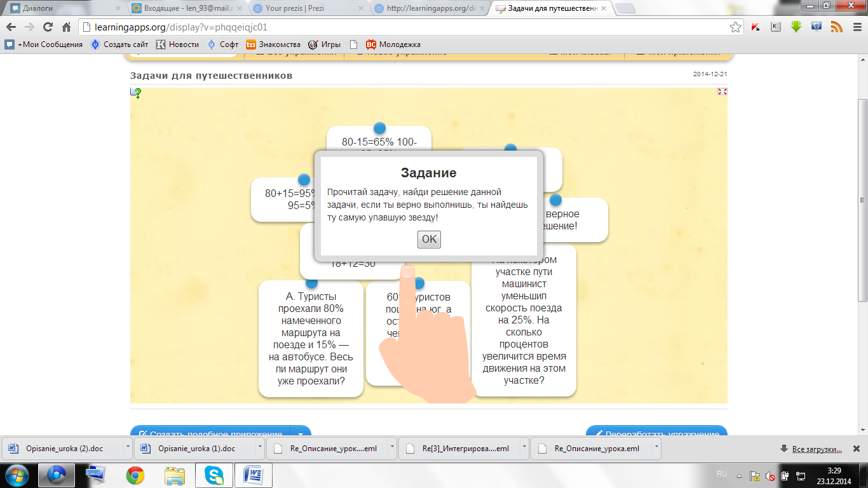The height and width of the screenshot is (488, 868).
Task: Open the virtual keyboard extension icon
Action: [x=776, y=27]
